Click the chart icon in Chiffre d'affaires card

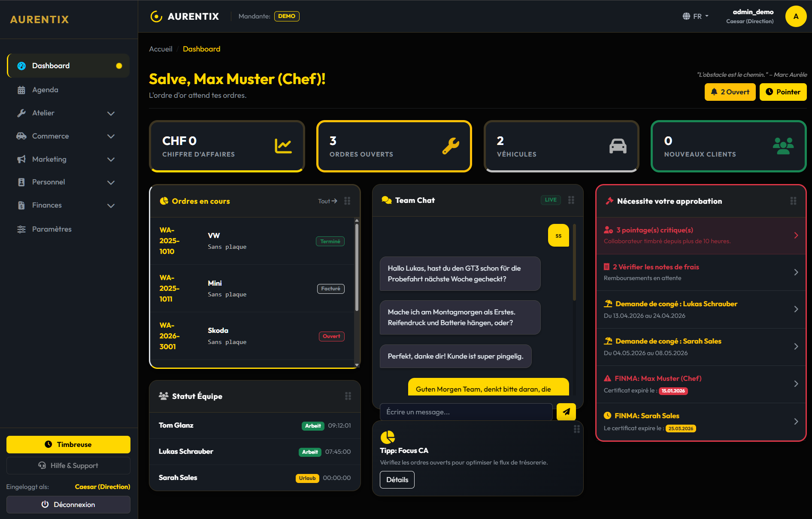point(283,146)
